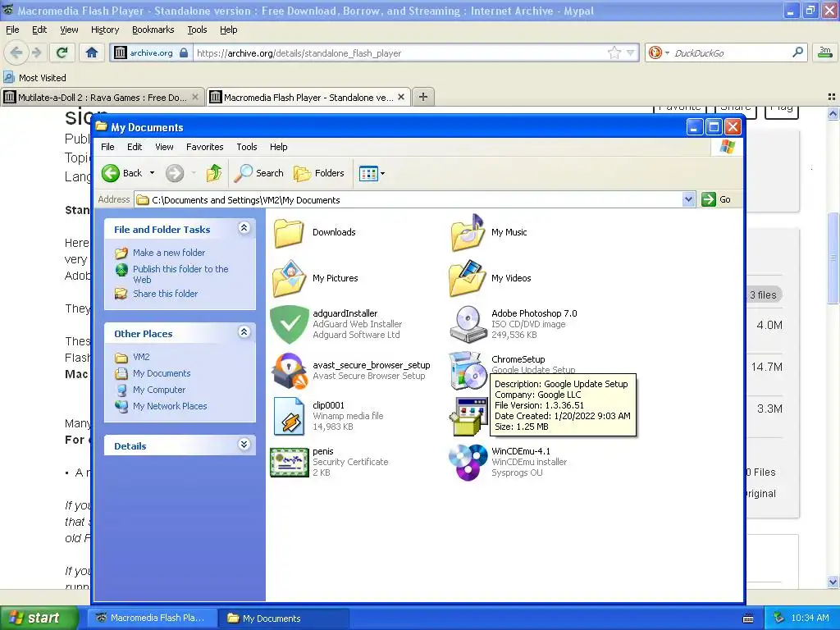This screenshot has width=840, height=630.
Task: Select the adguardInstaller shield icon
Action: 289,325
